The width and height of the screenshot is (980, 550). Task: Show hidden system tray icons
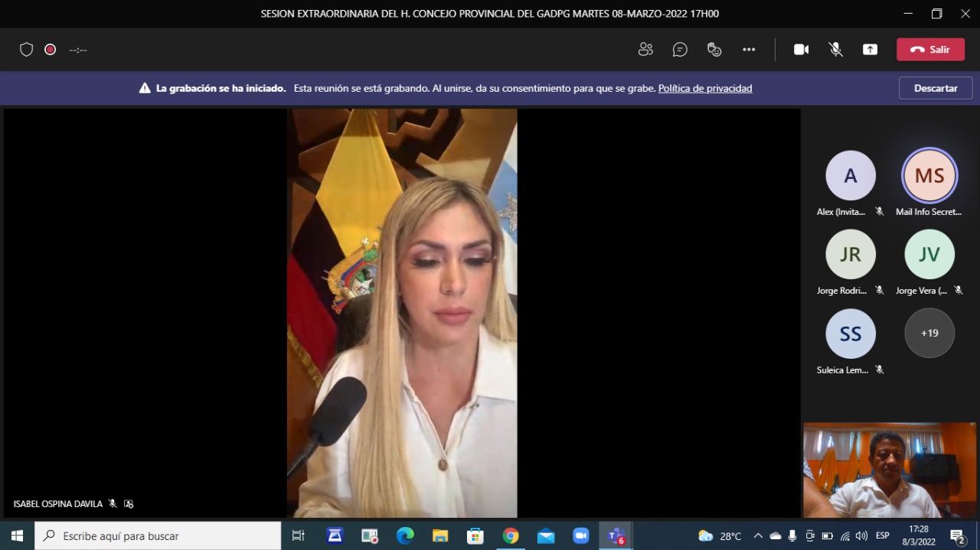point(758,536)
